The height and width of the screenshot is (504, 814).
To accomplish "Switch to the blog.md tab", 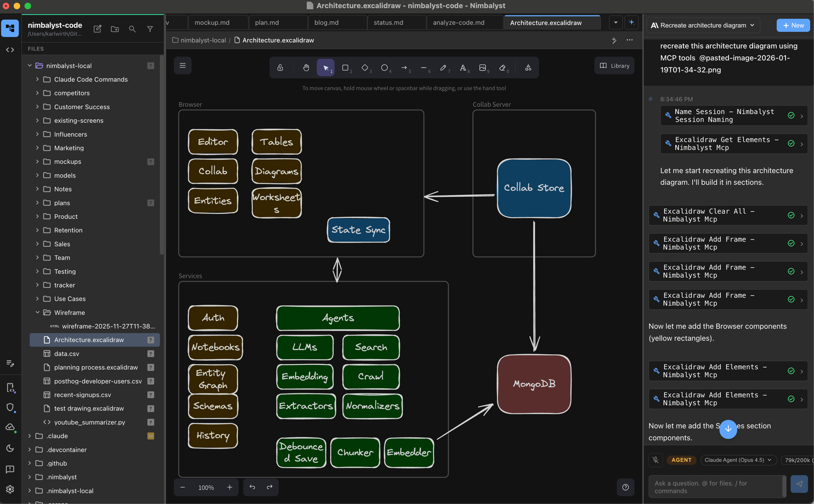I will [326, 22].
